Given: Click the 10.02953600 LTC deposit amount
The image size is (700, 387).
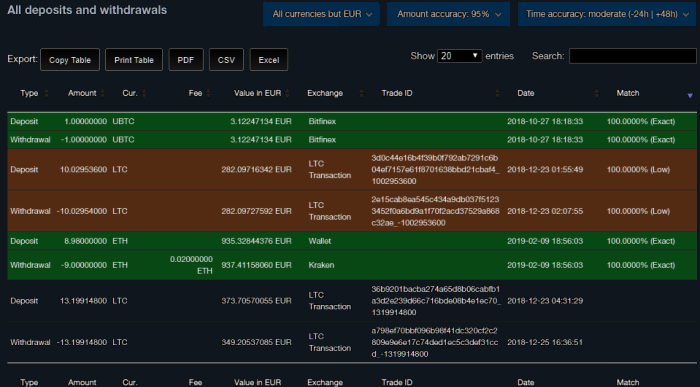Looking at the screenshot, I should tap(83, 170).
